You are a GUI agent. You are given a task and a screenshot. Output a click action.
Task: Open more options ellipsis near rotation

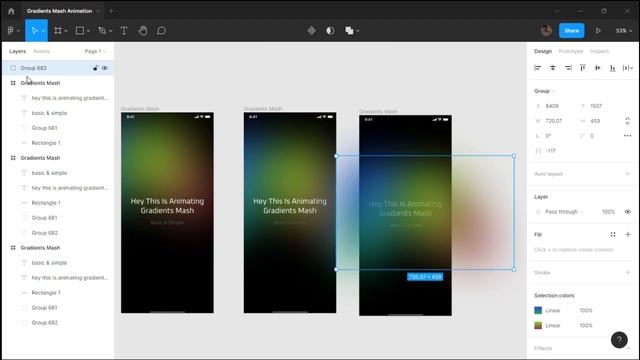point(627,136)
